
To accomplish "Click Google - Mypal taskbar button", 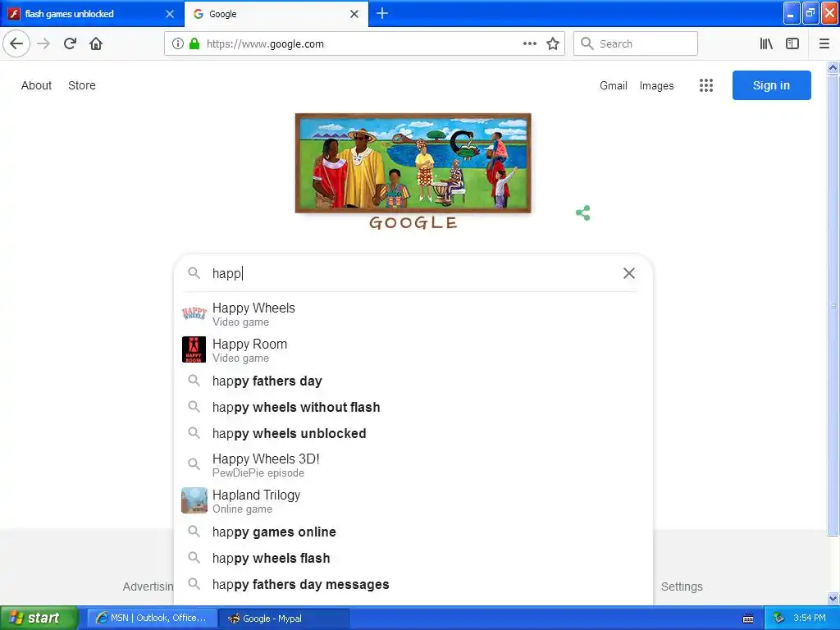I will [x=284, y=619].
